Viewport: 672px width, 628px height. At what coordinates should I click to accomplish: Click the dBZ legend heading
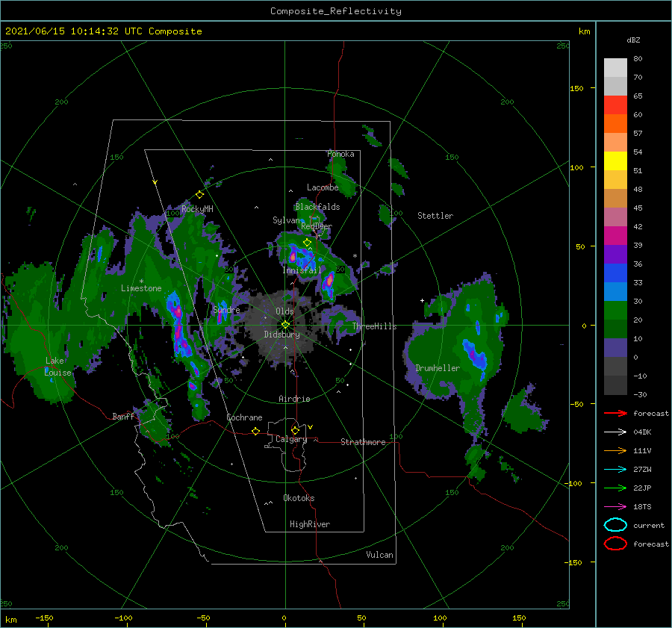tap(633, 40)
